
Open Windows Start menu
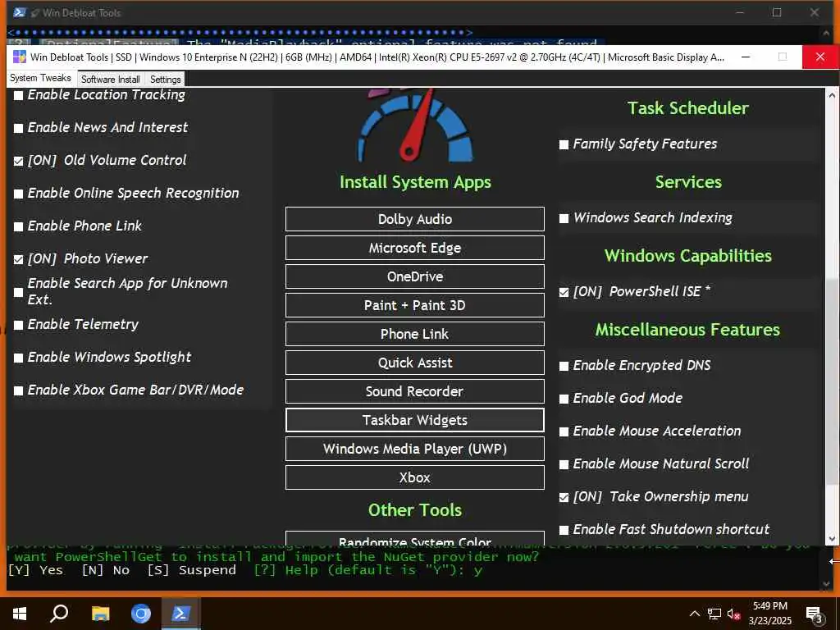(x=20, y=614)
